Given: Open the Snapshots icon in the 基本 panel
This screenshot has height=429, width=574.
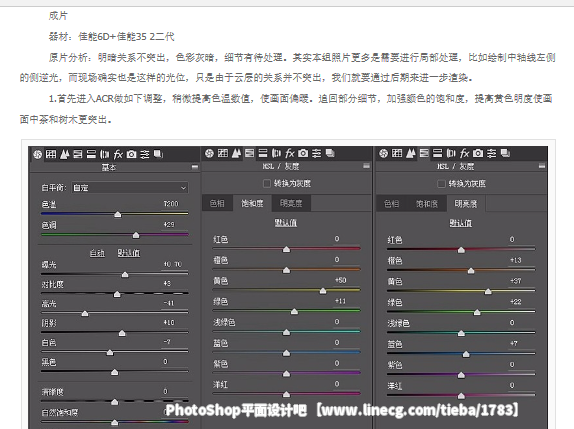Looking at the screenshot, I should (158, 154).
